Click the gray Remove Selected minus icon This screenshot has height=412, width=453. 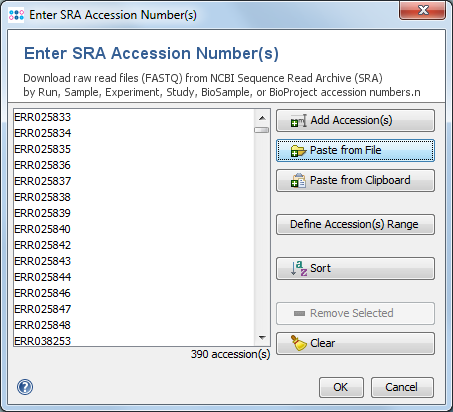[x=299, y=313]
